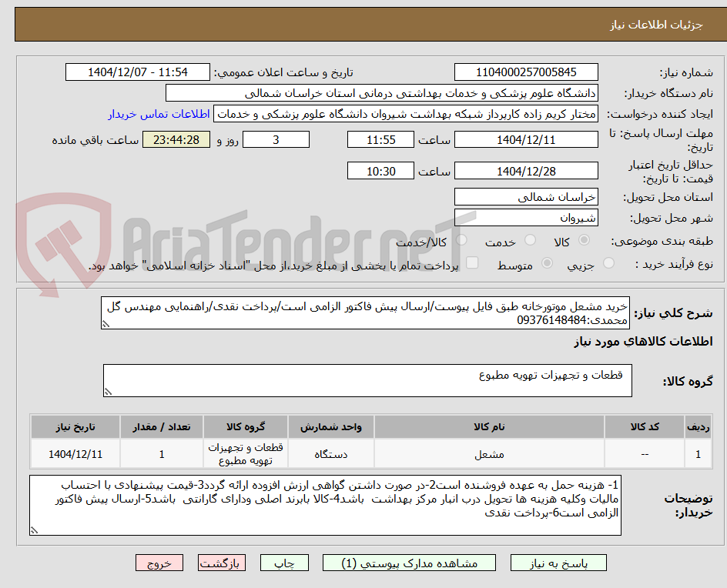Click the تعداد / مقدار column header
The height and width of the screenshot is (588, 727).
point(162,426)
